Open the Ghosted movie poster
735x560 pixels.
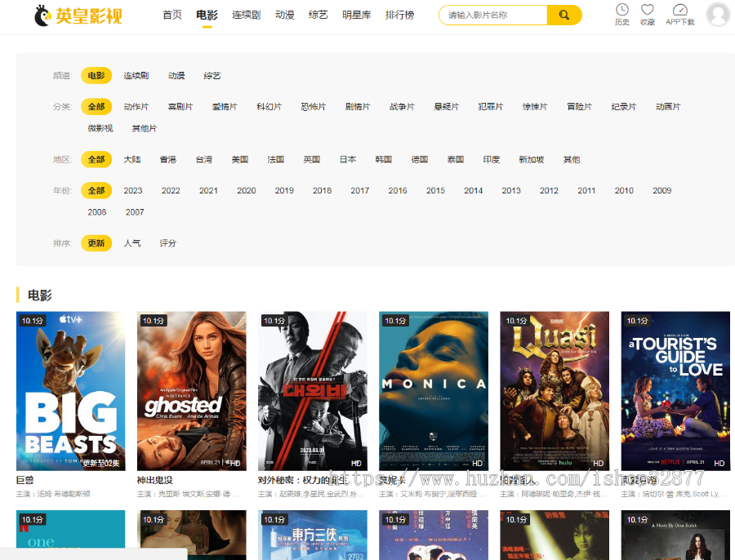click(x=192, y=391)
